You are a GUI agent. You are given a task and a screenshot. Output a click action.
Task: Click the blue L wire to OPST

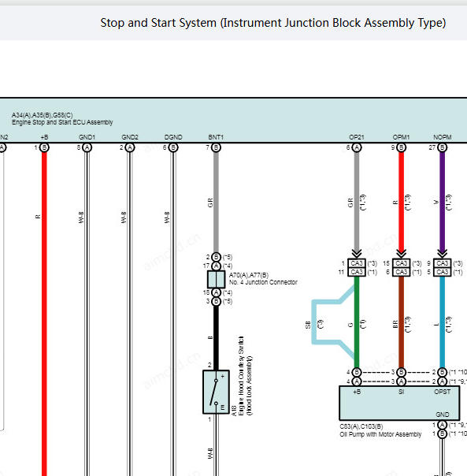(443, 322)
